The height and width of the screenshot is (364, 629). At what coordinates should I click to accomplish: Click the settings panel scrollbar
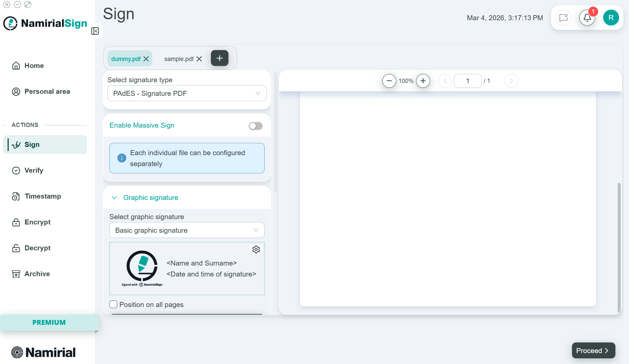(x=275, y=133)
